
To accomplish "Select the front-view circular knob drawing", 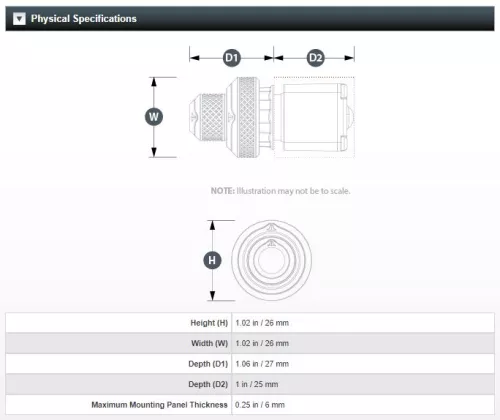I will click(272, 260).
